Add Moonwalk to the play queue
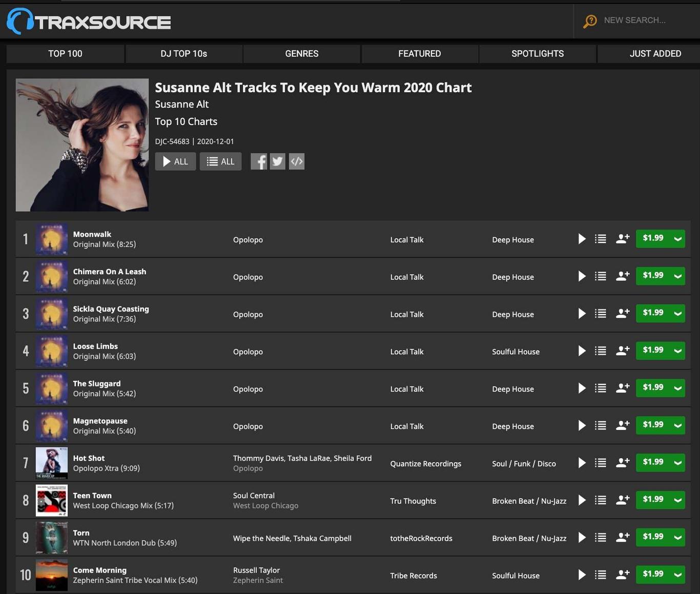700x594 pixels. pos(601,239)
